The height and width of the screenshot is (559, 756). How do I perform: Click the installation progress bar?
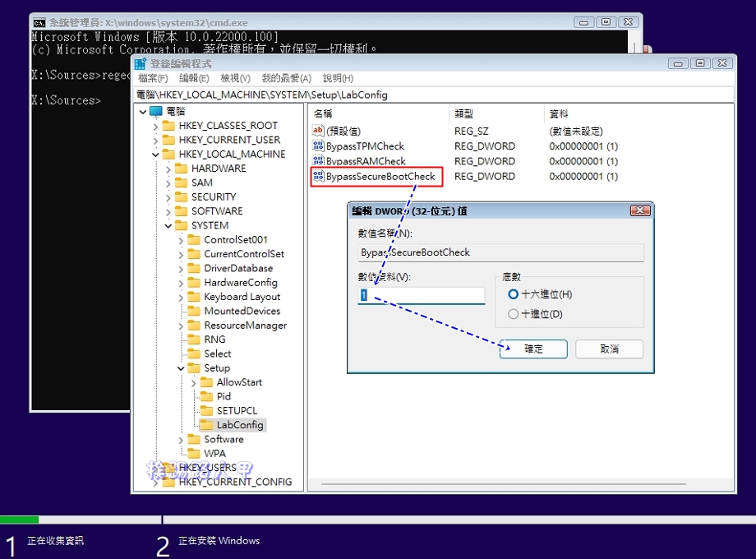(378, 520)
